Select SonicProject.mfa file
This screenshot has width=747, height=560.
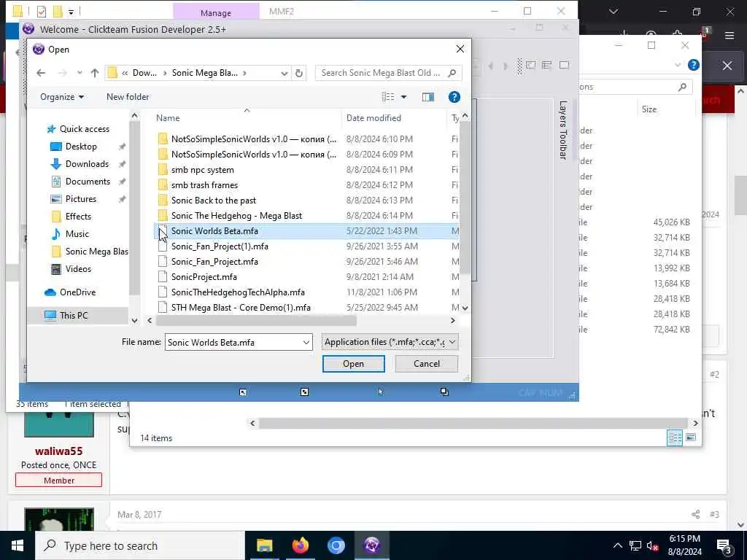coord(204,276)
